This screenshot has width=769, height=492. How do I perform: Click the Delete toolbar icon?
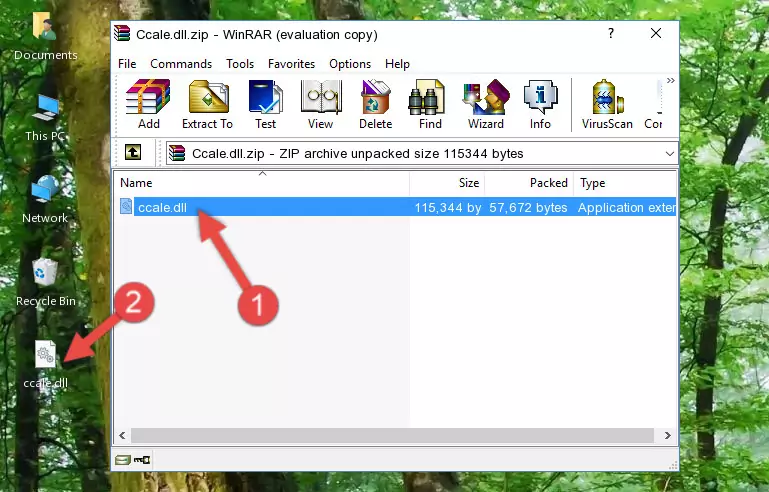click(x=376, y=104)
